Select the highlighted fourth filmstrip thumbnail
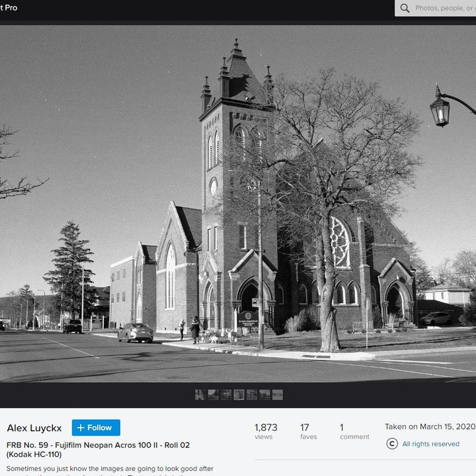This screenshot has height=476, width=476. tap(239, 395)
